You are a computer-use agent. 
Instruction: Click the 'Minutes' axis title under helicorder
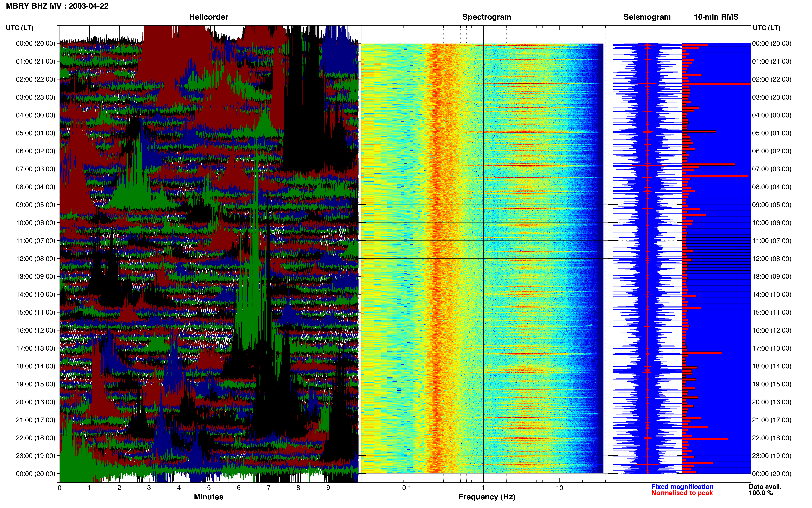209,497
